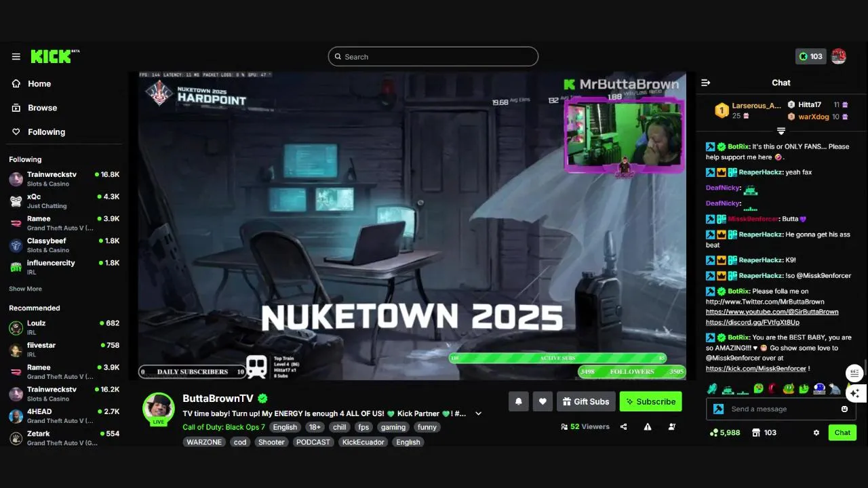This screenshot has height=488, width=868.
Task: Insert the first blue emote in the quick emote row
Action: pos(711,389)
